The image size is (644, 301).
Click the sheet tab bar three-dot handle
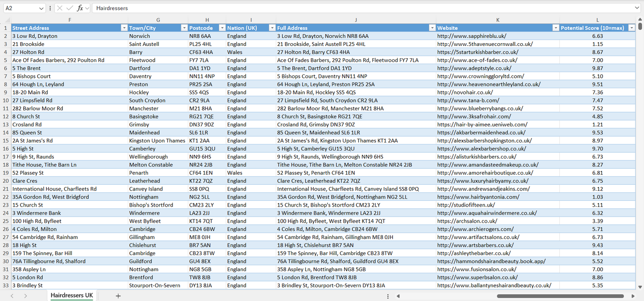(x=388, y=296)
